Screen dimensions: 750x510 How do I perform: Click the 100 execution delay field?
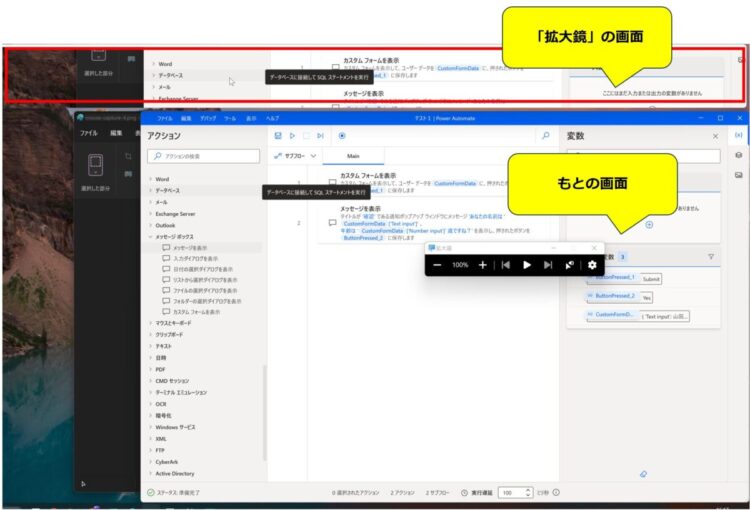coord(511,492)
